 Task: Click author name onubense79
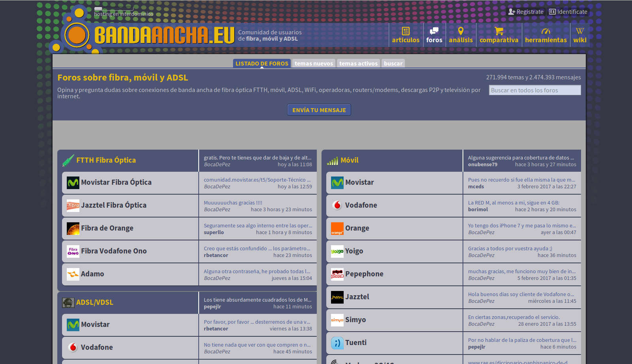483,165
